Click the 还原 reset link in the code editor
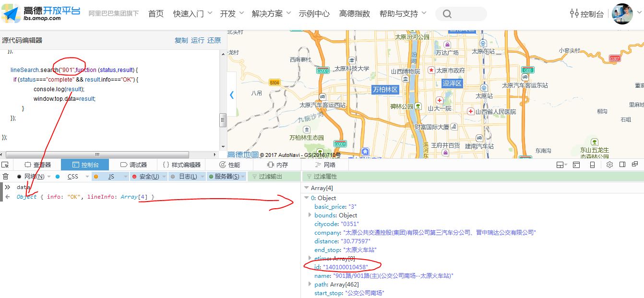Screen dimensions: 644x298 214,40
